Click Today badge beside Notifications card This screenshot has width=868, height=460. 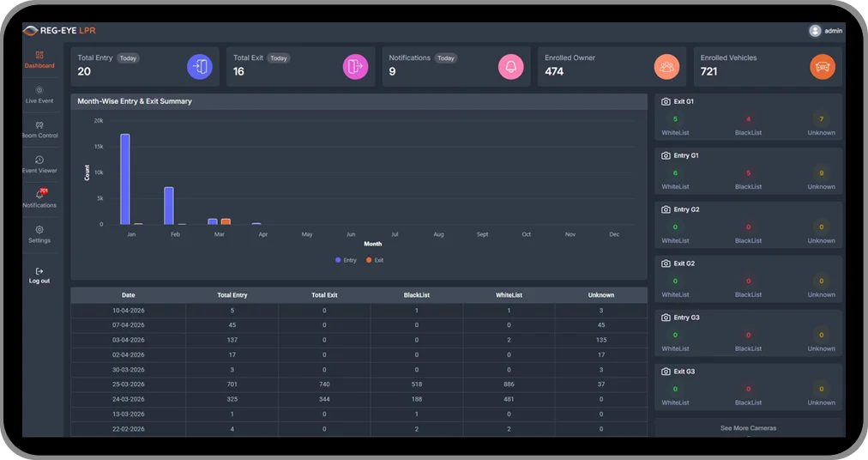(x=446, y=58)
